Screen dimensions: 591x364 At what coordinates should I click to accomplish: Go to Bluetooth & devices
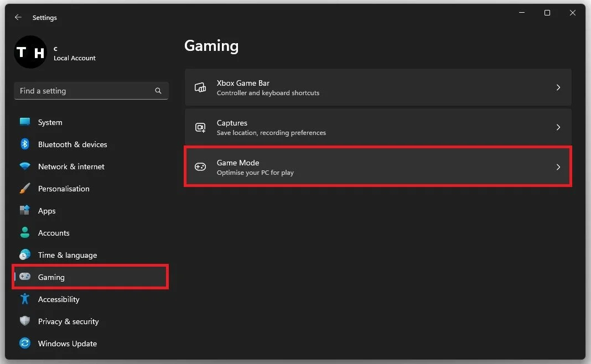(x=90, y=144)
